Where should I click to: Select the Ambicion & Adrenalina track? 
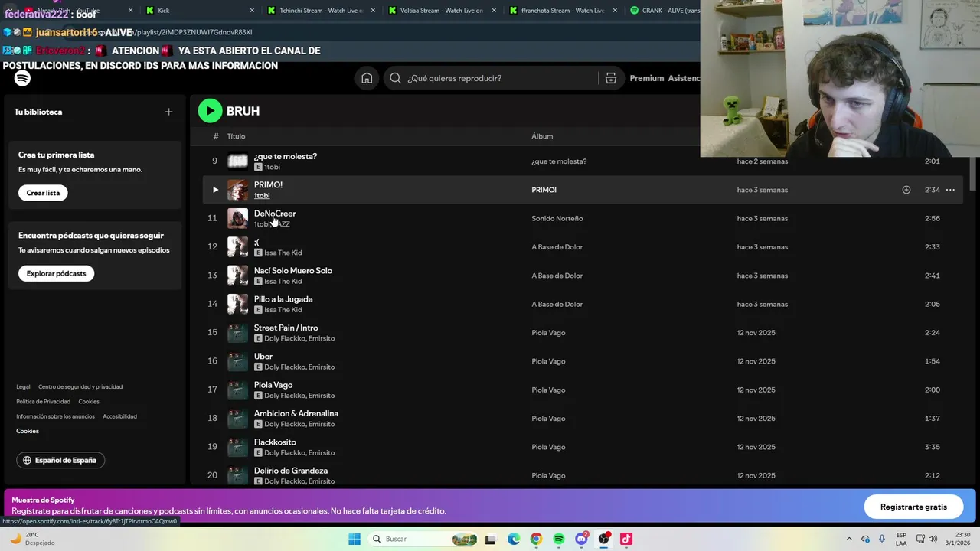[296, 413]
